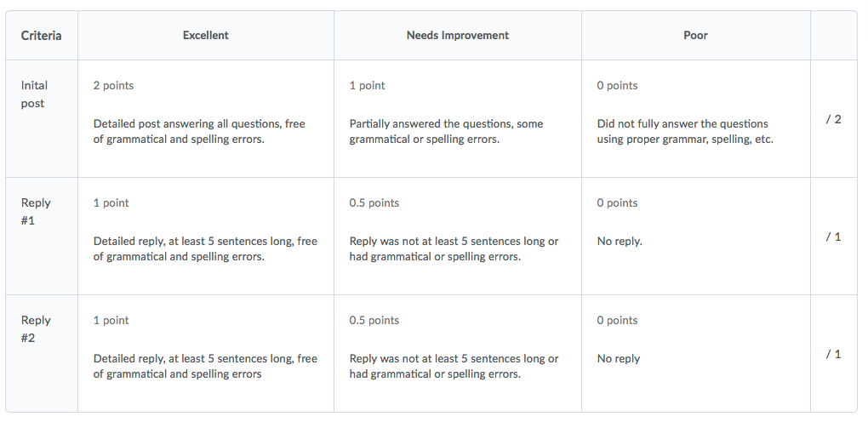Choose Needs Improvement for Reply #1
Screen dimensions: 868x422
coord(457,236)
